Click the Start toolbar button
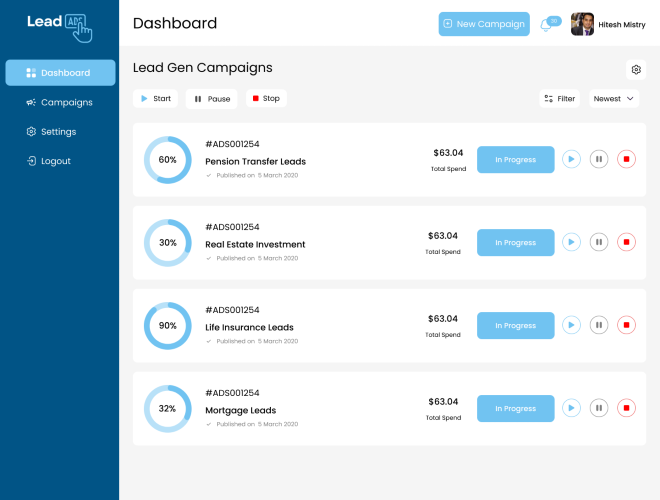Viewport: 660px width, 500px height. click(x=155, y=98)
